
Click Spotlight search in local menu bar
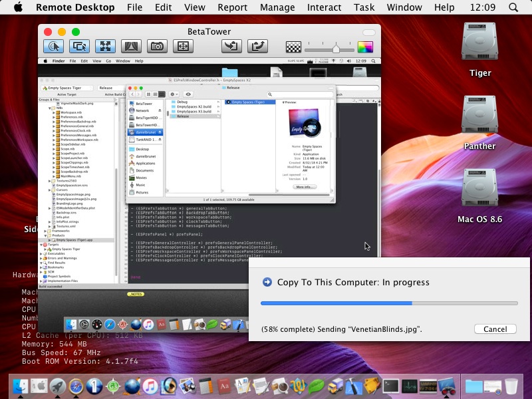[513, 7]
